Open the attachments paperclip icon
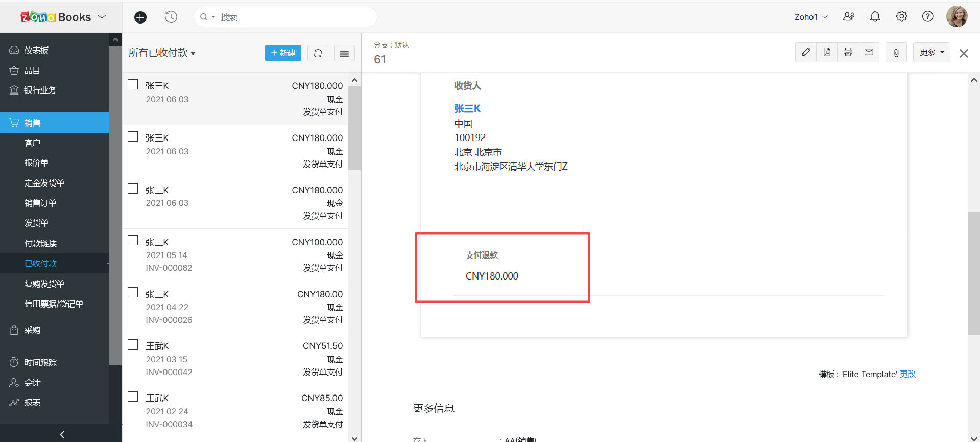Viewport: 980px width, 442px height. pos(896,53)
